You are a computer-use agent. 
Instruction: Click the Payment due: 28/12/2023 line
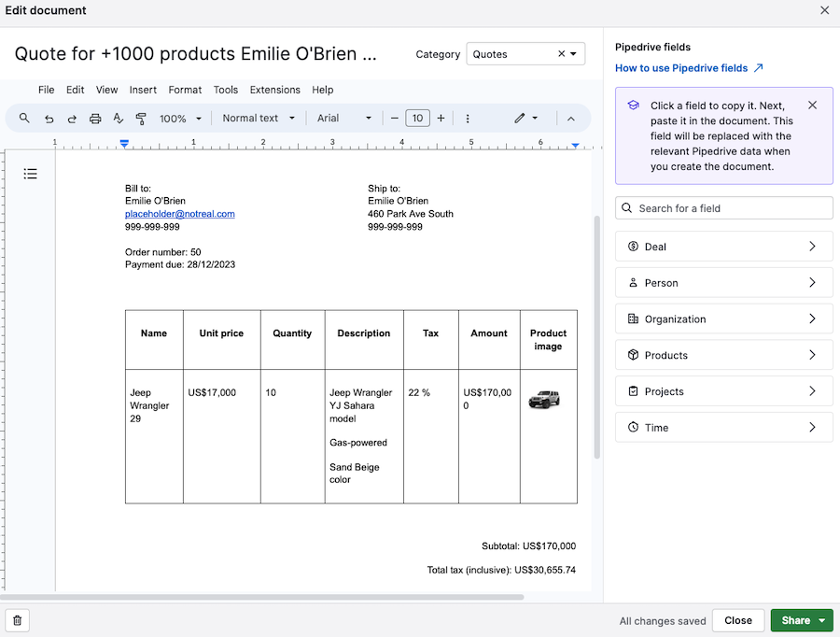[x=180, y=264]
